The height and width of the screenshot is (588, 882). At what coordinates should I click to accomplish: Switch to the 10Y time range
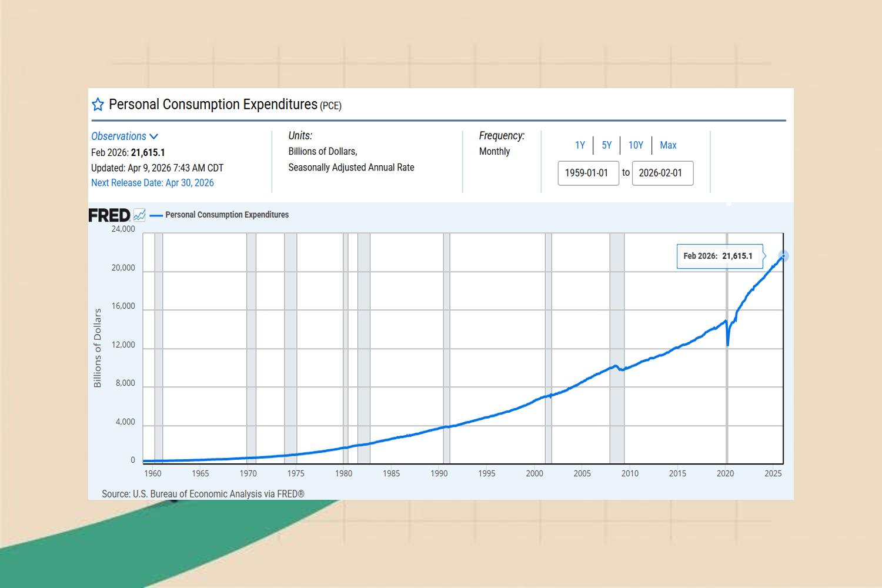636,145
